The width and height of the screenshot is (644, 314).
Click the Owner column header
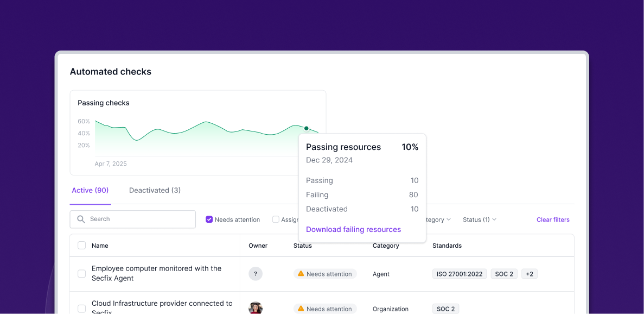click(x=258, y=246)
